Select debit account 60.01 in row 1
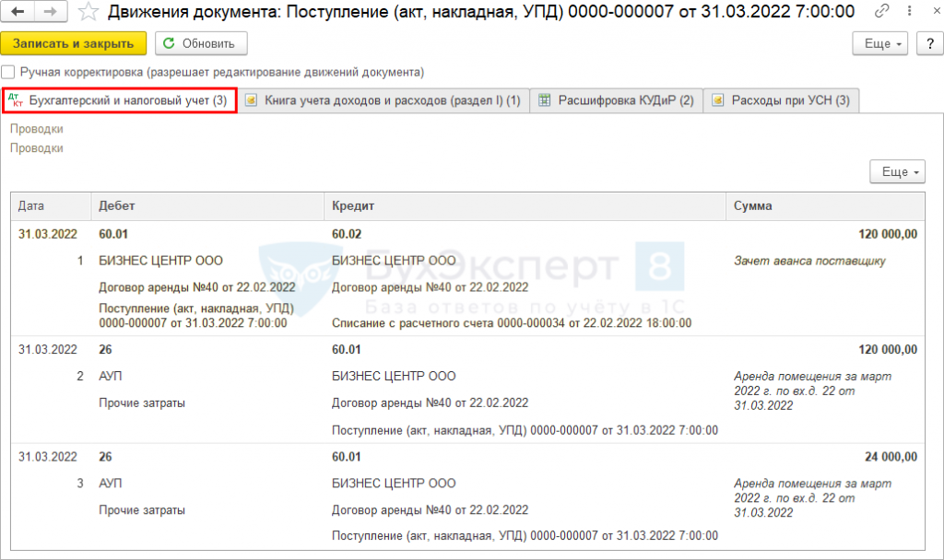Screen dimensions: 944x560 pos(113,234)
